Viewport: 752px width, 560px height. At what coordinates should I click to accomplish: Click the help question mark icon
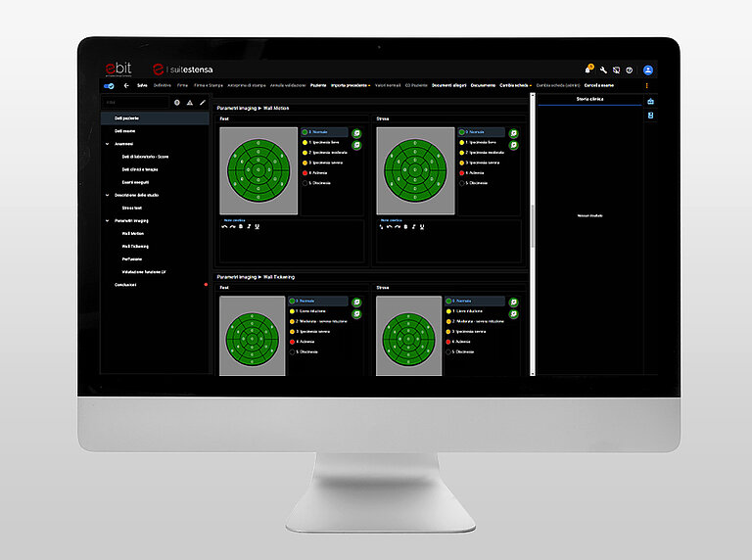(x=629, y=70)
